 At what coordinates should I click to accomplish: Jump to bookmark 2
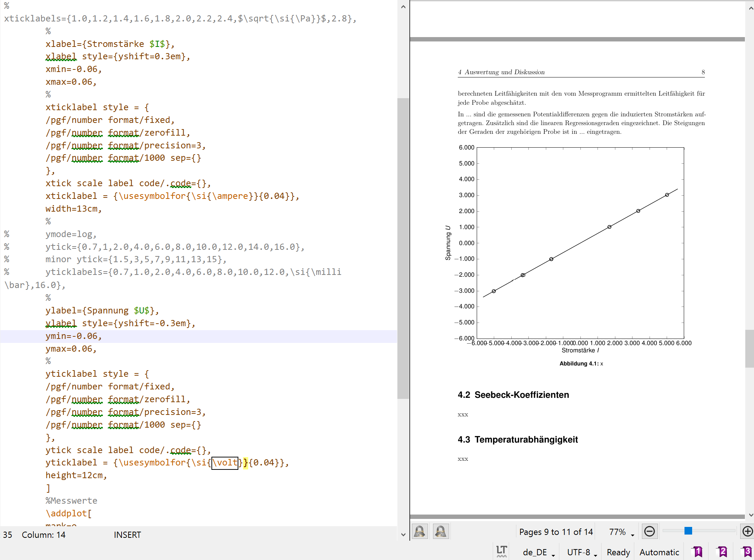click(x=722, y=552)
